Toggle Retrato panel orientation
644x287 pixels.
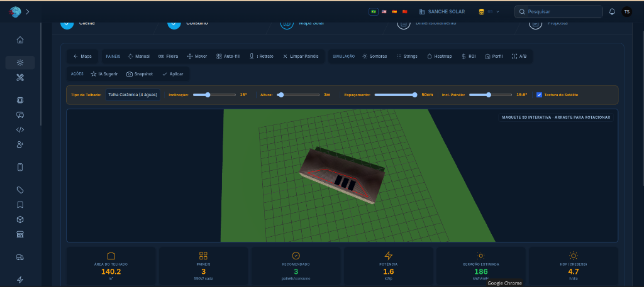tap(261, 56)
